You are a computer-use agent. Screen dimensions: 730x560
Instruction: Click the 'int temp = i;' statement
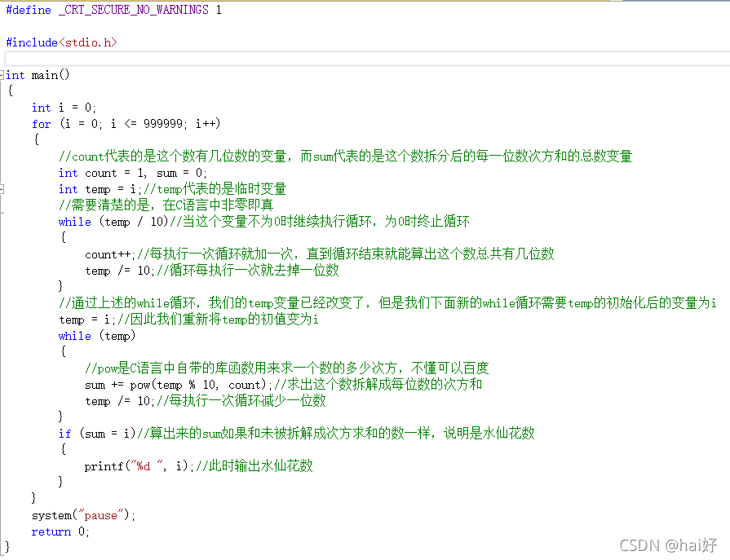tap(100, 189)
